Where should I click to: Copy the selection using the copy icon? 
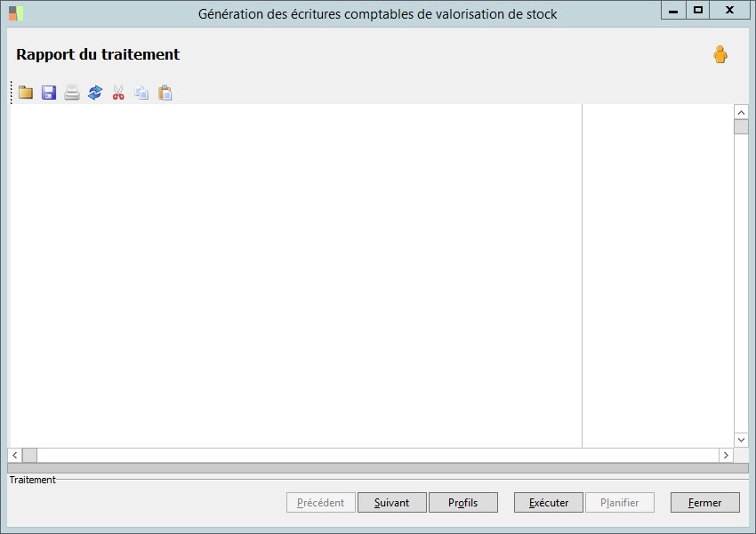[141, 93]
